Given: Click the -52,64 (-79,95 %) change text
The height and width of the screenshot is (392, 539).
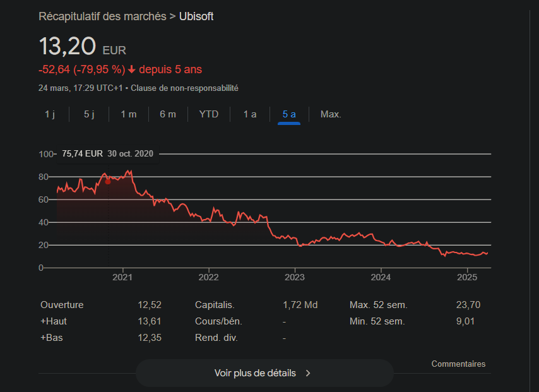Looking at the screenshot, I should pyautogui.click(x=82, y=69).
